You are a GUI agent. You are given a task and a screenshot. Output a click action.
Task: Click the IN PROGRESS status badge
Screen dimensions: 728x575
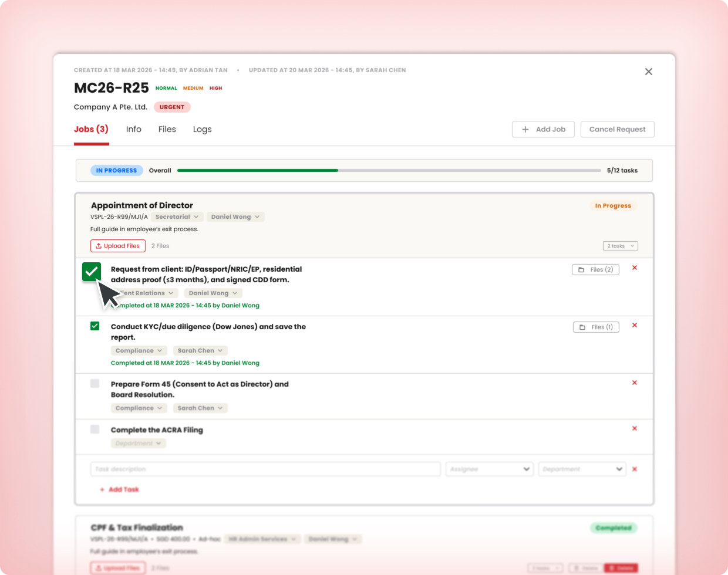point(116,170)
